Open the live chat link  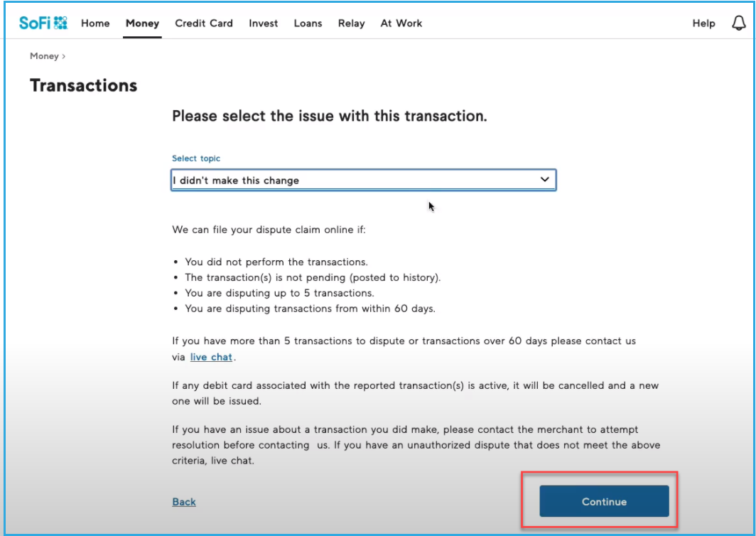pos(211,357)
